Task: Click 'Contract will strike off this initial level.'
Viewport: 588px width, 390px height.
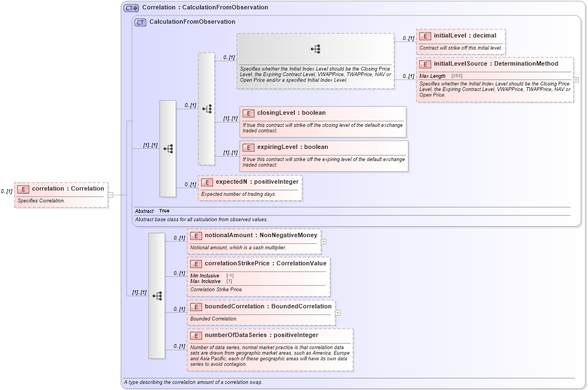Action: (x=460, y=48)
